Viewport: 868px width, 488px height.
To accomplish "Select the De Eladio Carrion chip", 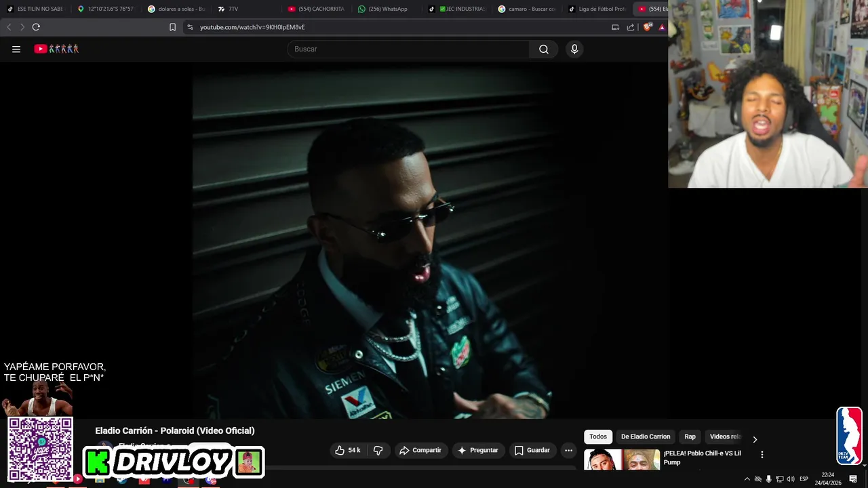I will [646, 436].
